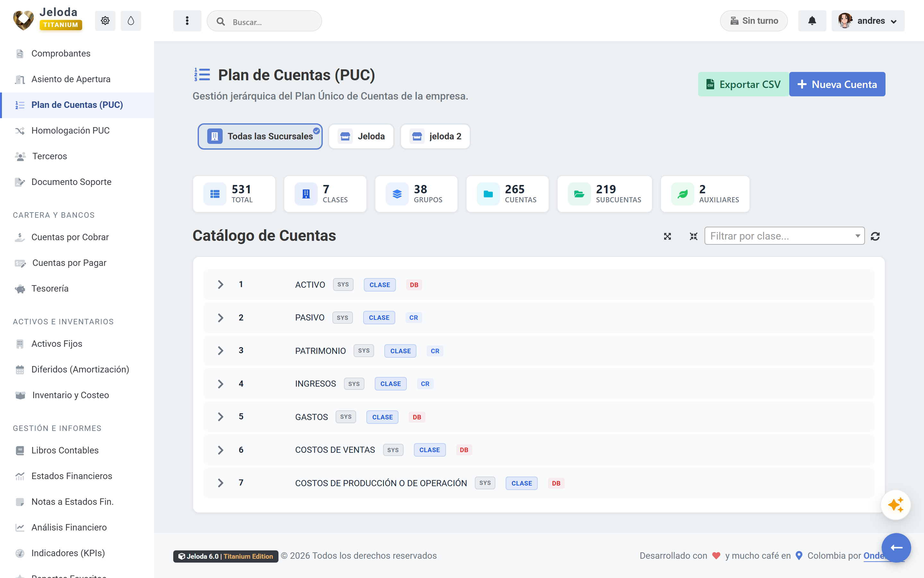Click the Sin turno button
Image resolution: width=924 pixels, height=578 pixels.
[x=754, y=21]
